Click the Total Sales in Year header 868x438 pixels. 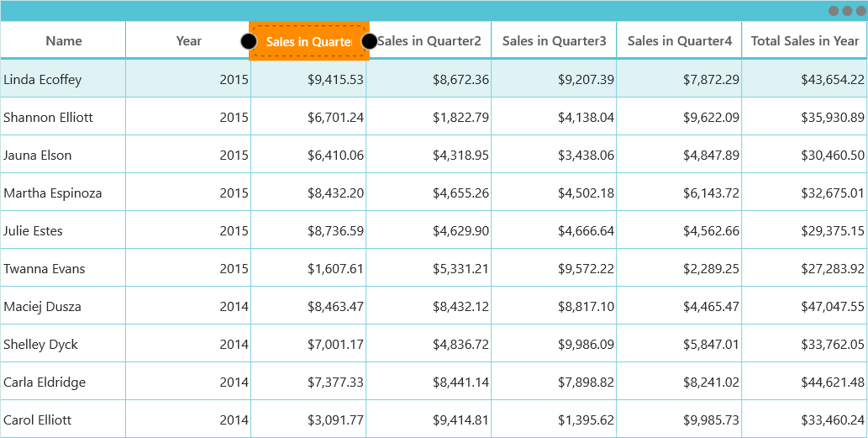804,40
